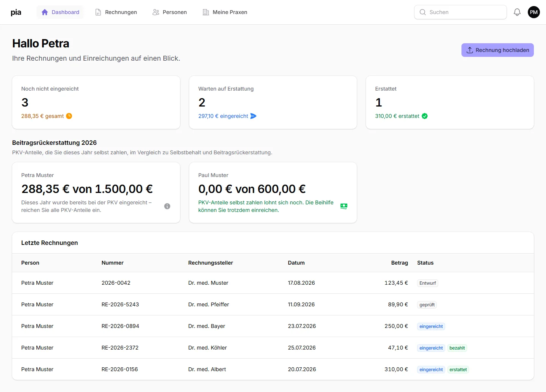Click the Entwurf status badge
546x392 pixels.
(x=428, y=283)
